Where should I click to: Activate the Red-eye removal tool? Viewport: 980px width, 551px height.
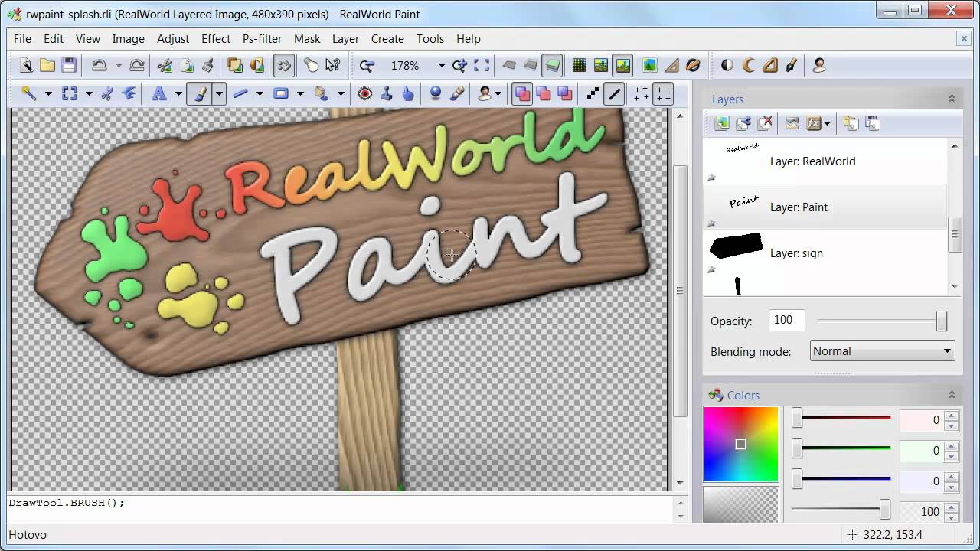(365, 93)
